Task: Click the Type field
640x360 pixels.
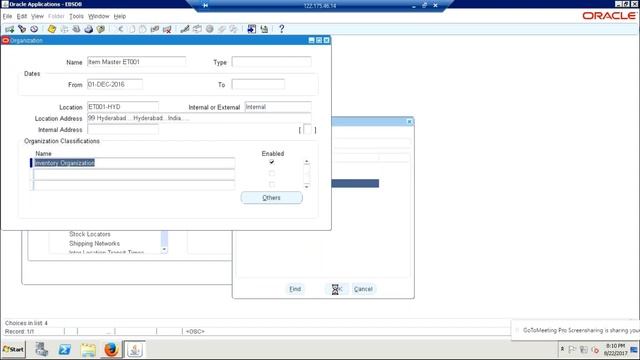Action: (271, 62)
